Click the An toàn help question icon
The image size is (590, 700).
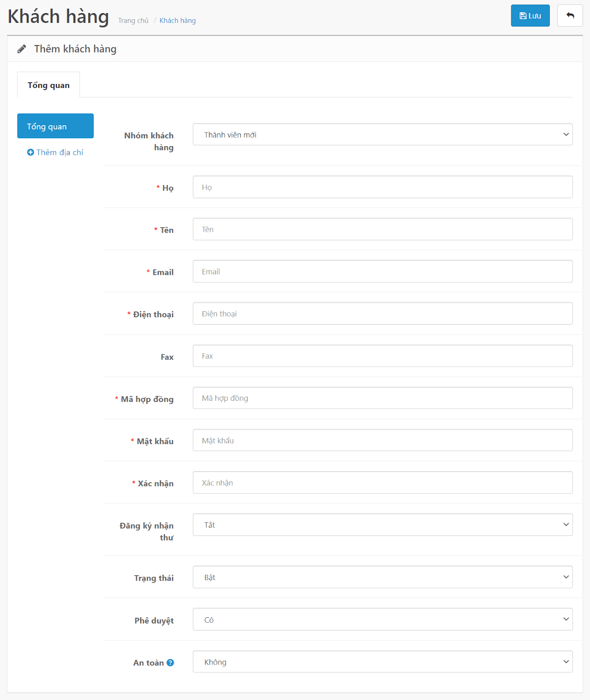(170, 663)
